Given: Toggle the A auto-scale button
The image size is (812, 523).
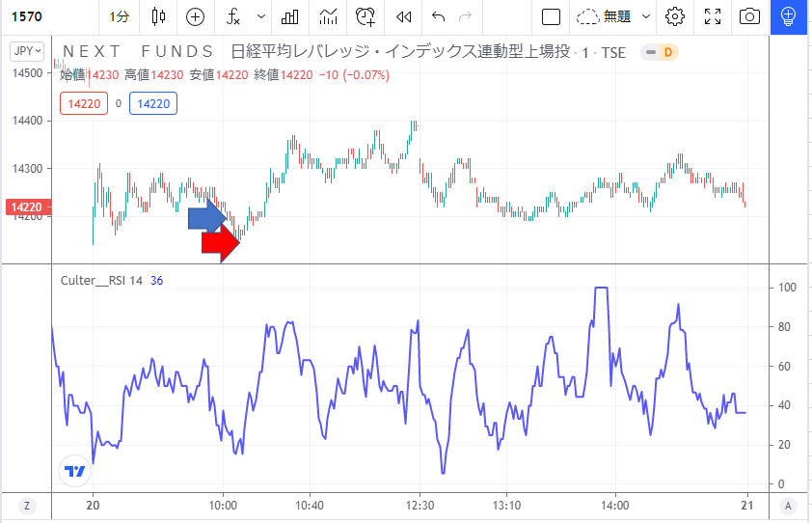Looking at the screenshot, I should [x=788, y=506].
